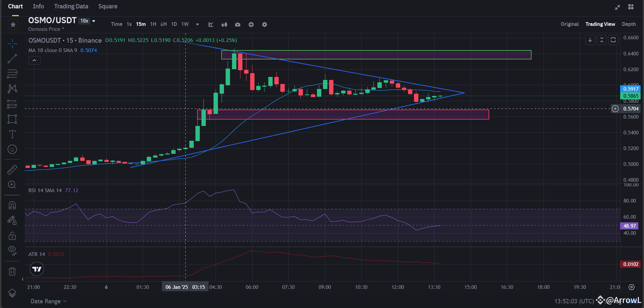This screenshot has width=644, height=308.
Task: Add alert at 0.5704 using plus icon
Action: point(615,109)
